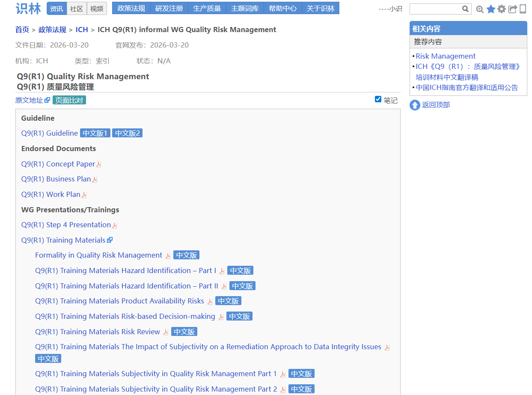Click the 页面比对 button
The width and height of the screenshot is (532, 395).
[x=69, y=100]
